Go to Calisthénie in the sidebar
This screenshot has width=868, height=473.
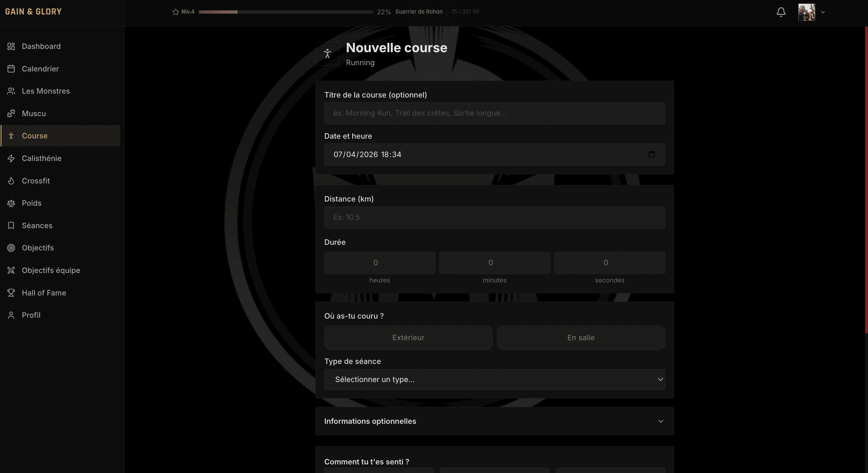[42, 158]
